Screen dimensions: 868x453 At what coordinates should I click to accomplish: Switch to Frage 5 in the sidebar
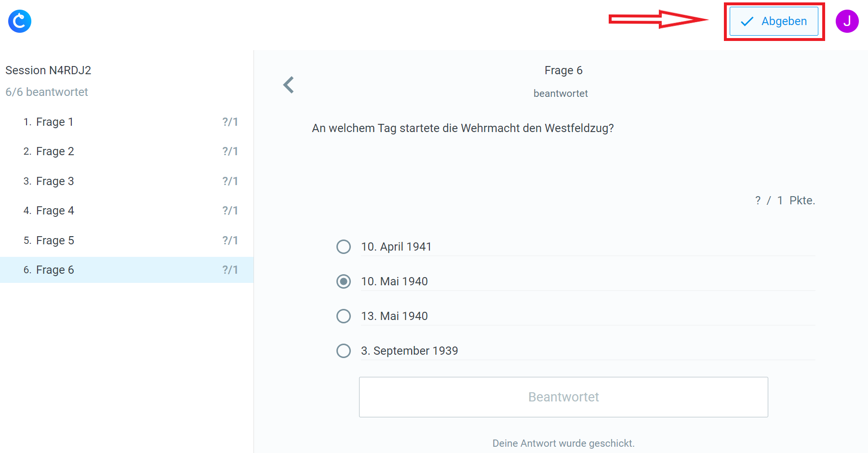[x=55, y=240]
